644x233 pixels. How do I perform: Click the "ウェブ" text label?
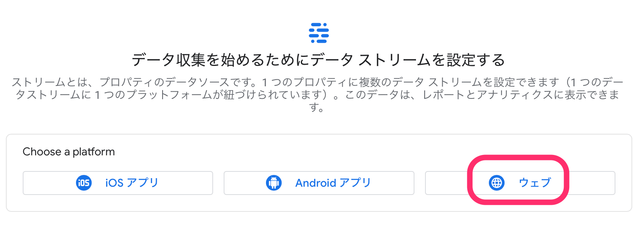[535, 183]
